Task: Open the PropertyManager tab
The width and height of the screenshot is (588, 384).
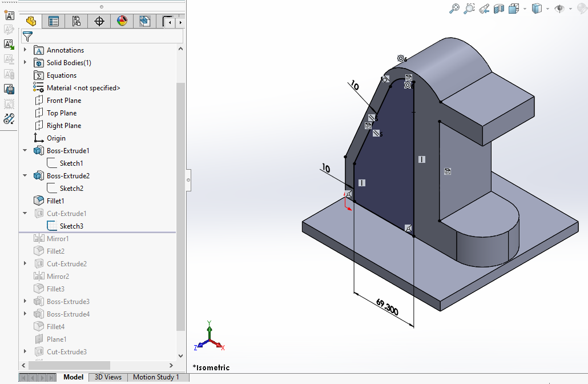Action: pyautogui.click(x=54, y=22)
